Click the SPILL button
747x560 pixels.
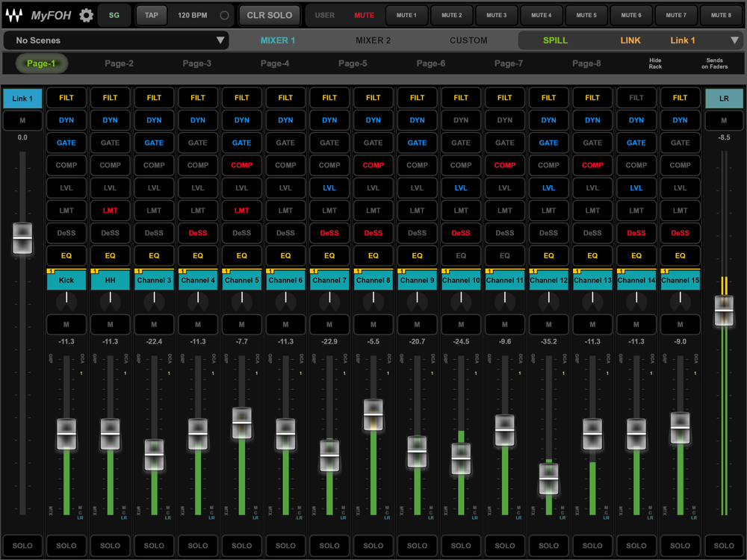click(x=555, y=40)
